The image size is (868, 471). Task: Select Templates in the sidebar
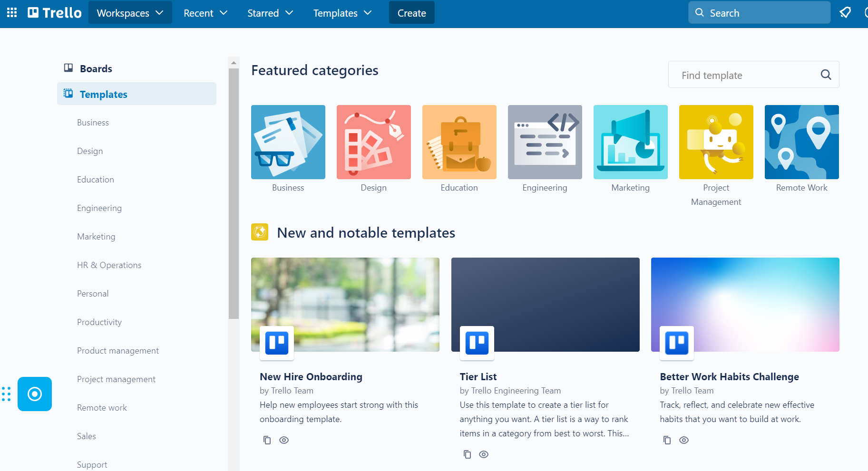coord(137,94)
